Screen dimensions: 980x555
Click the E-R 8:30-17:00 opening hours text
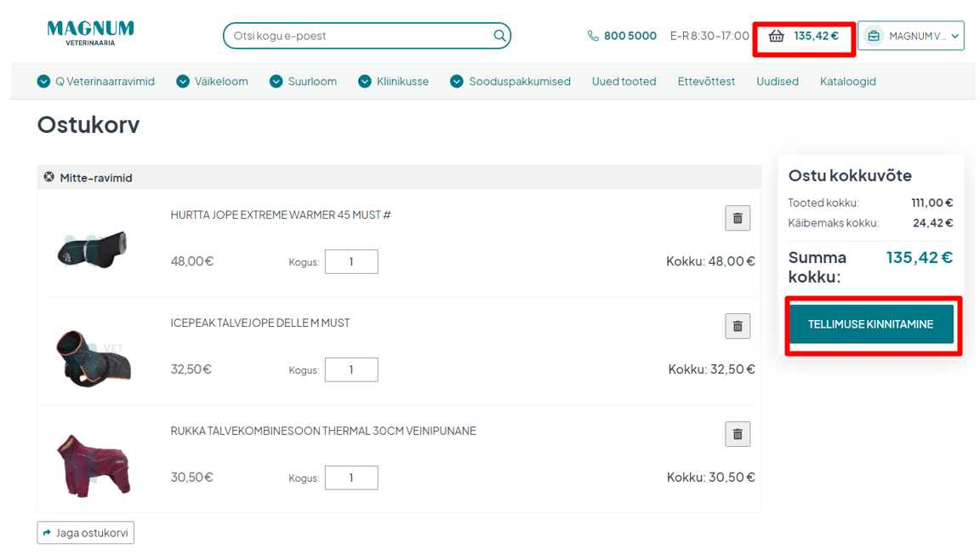pos(709,36)
